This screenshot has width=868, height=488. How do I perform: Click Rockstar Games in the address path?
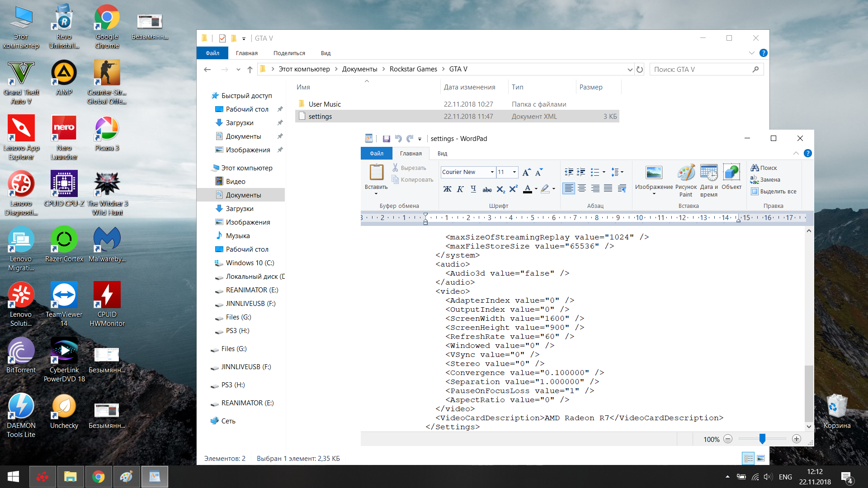point(413,69)
